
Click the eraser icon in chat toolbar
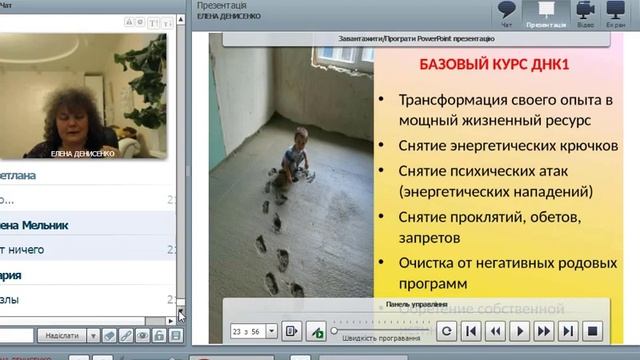(109, 336)
